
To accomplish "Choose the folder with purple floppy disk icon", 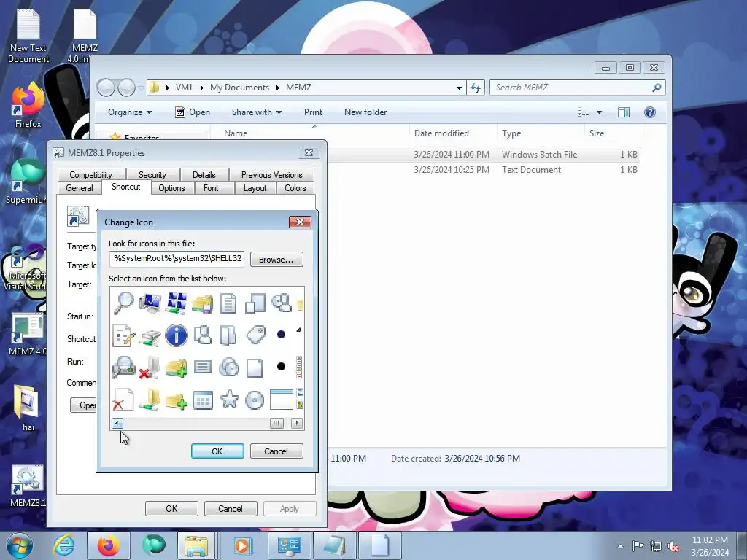I will pos(203,303).
